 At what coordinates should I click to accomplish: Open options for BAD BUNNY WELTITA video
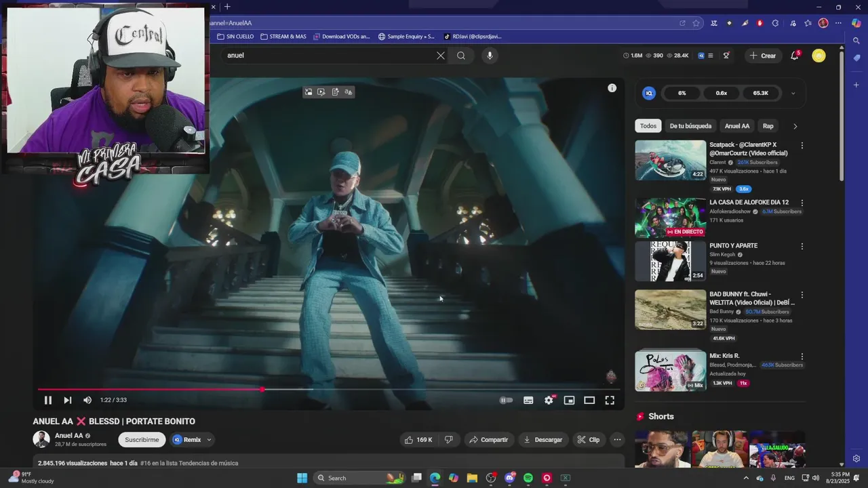[802, 296]
